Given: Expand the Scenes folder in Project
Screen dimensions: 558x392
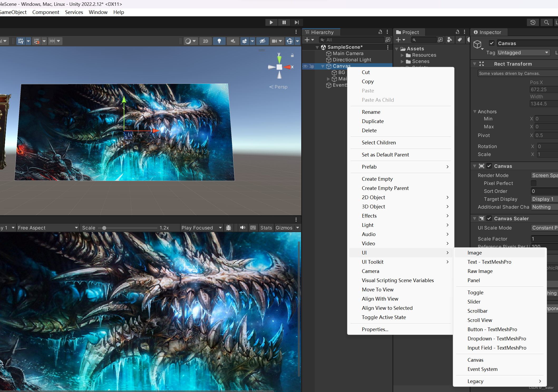Looking at the screenshot, I should coord(402,62).
